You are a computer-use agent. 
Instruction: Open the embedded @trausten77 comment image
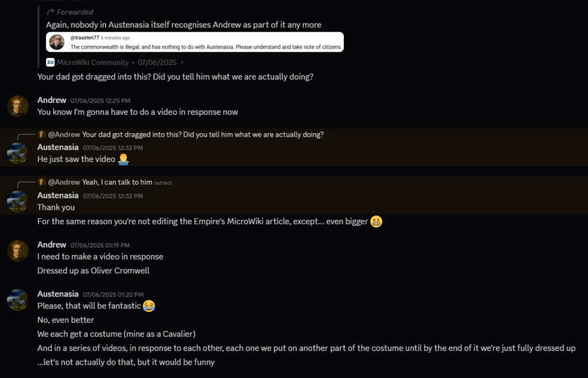point(195,42)
